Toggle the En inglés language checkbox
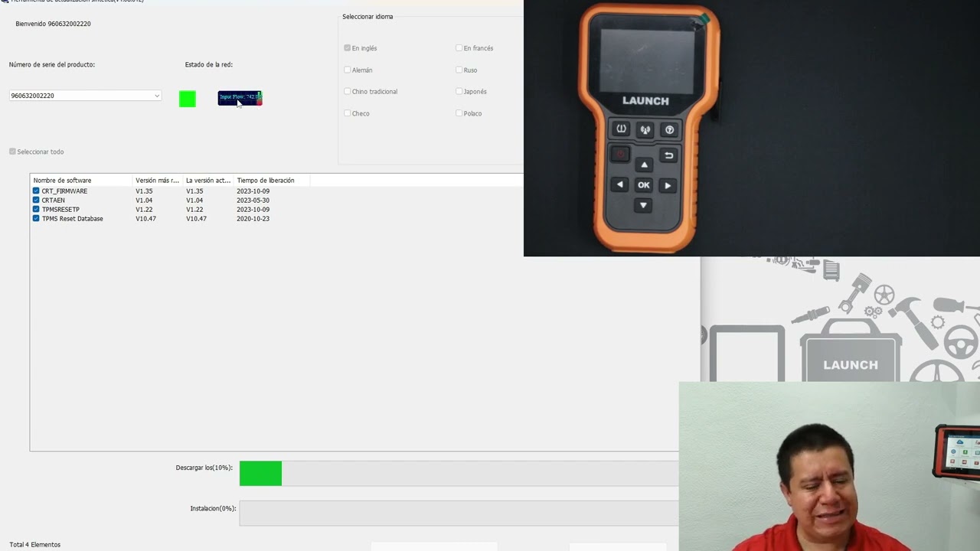 tap(348, 48)
